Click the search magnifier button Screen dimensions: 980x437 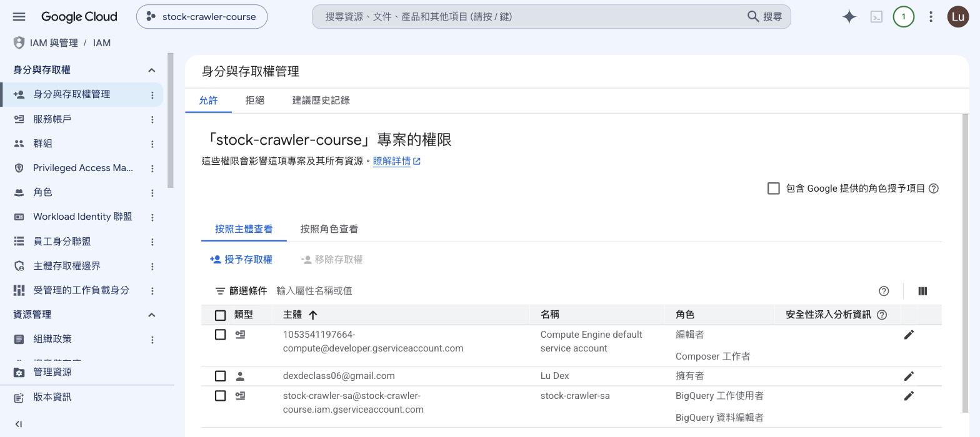pyautogui.click(x=764, y=17)
